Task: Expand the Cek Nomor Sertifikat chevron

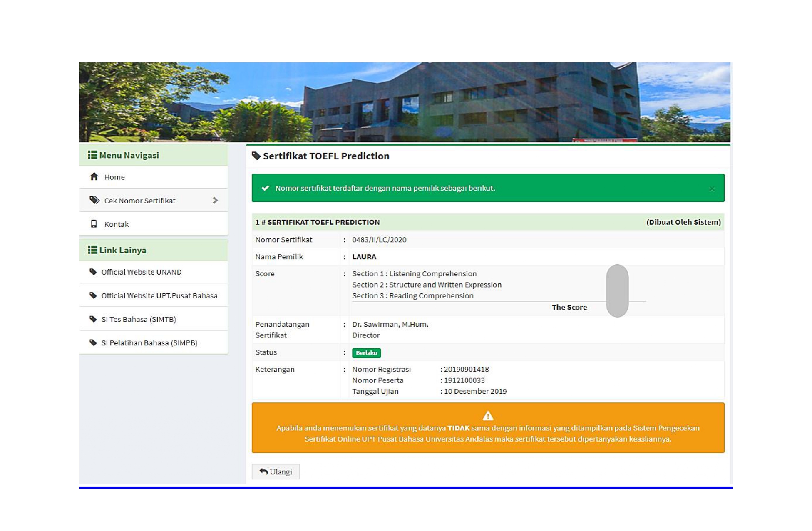Action: click(x=215, y=200)
